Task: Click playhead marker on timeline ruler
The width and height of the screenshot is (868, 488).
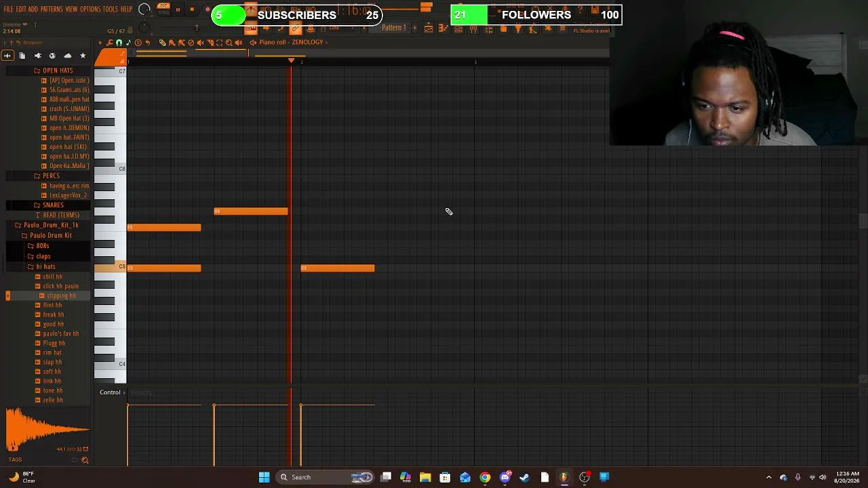Action: pos(292,61)
